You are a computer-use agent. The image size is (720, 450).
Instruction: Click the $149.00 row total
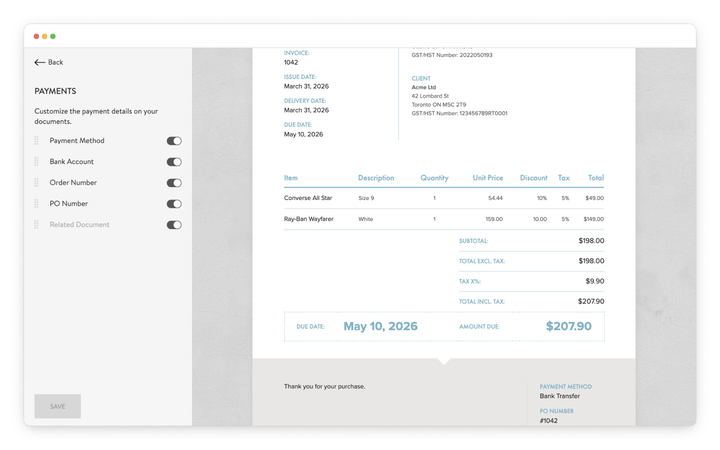[594, 219]
